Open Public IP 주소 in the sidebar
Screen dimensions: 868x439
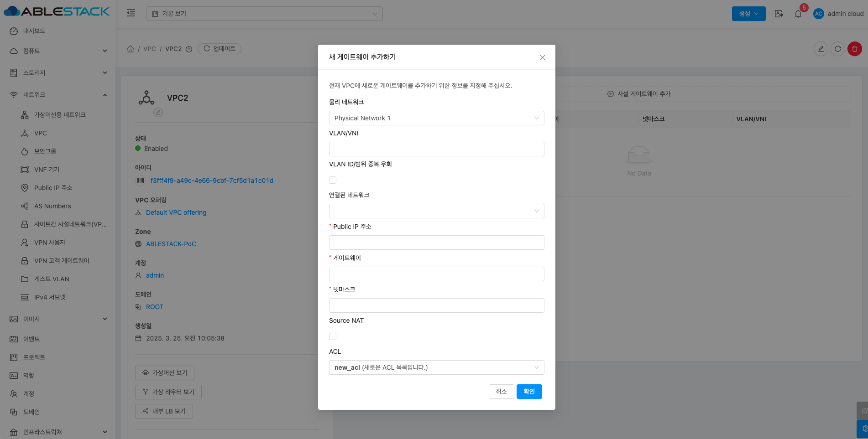click(x=58, y=188)
